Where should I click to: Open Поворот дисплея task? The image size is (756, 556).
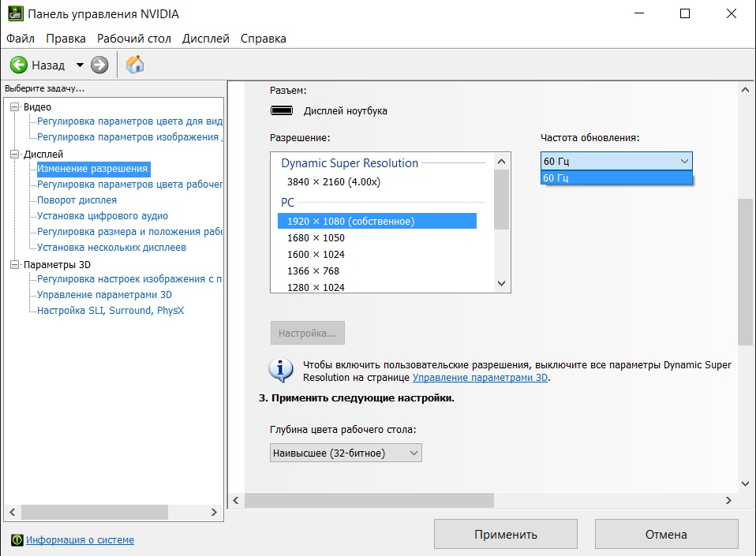[77, 200]
